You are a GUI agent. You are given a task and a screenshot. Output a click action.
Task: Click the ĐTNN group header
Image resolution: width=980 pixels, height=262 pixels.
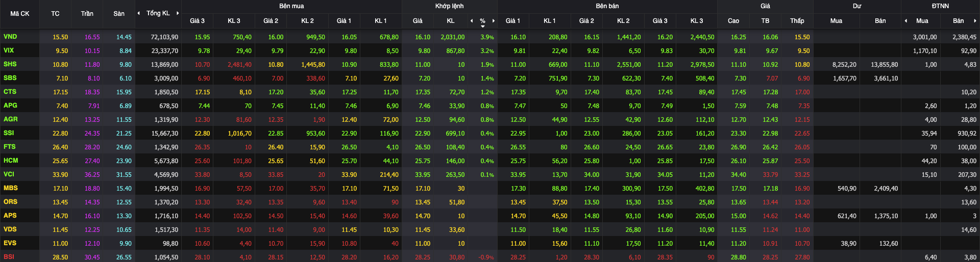point(940,6)
